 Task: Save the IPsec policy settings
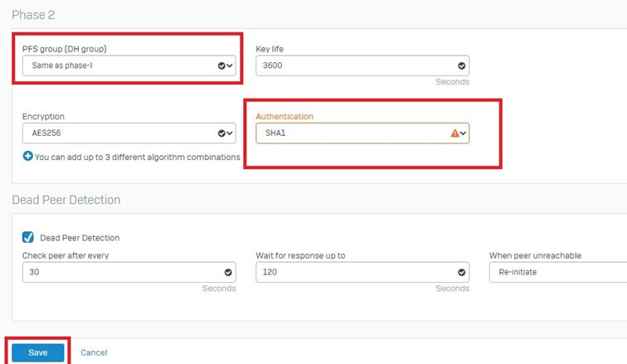tap(38, 352)
